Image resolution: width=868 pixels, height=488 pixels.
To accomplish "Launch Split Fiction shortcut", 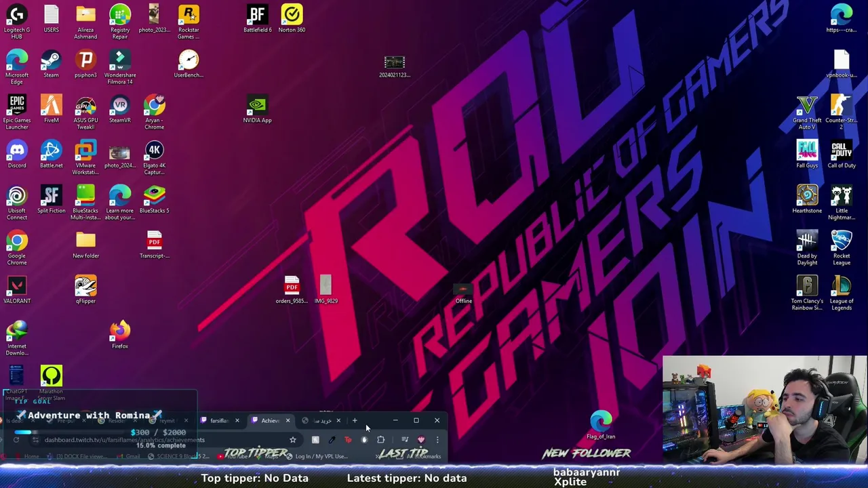I will tap(51, 200).
